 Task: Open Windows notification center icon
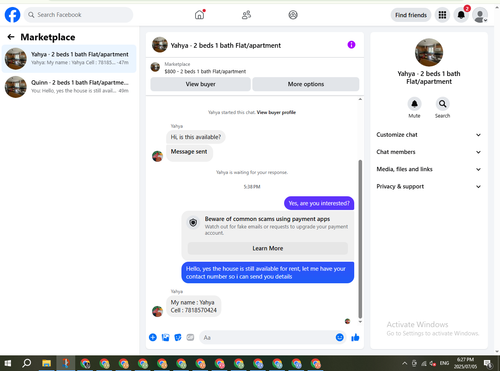[488, 363]
